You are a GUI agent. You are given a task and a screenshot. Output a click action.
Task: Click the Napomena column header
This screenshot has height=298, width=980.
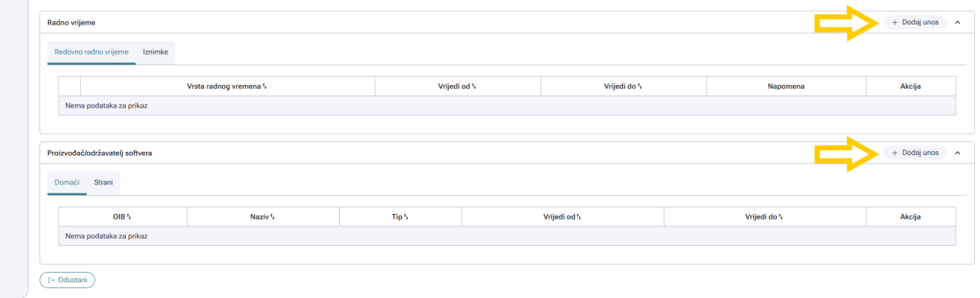click(786, 86)
